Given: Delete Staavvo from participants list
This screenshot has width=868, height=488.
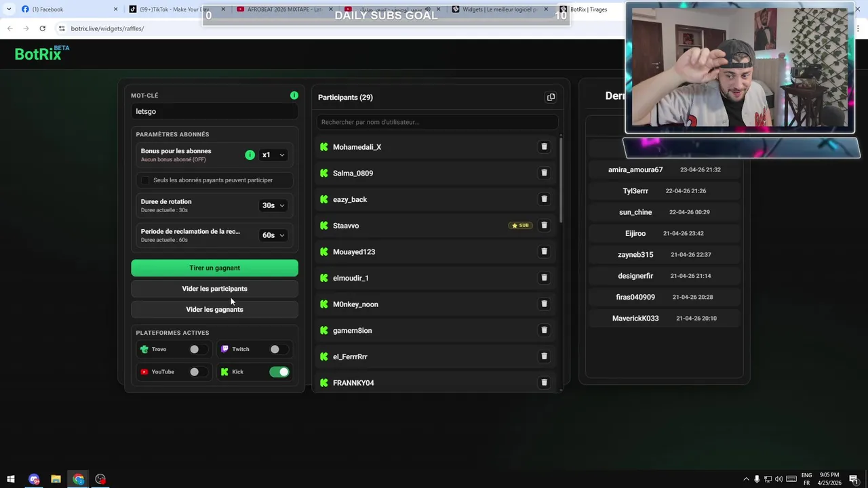Looking at the screenshot, I should [544, 225].
